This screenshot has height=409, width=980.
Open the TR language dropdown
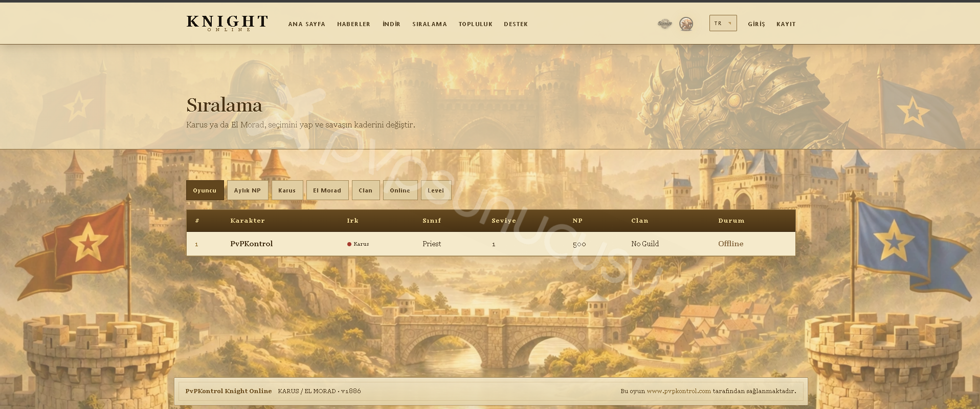(x=723, y=23)
